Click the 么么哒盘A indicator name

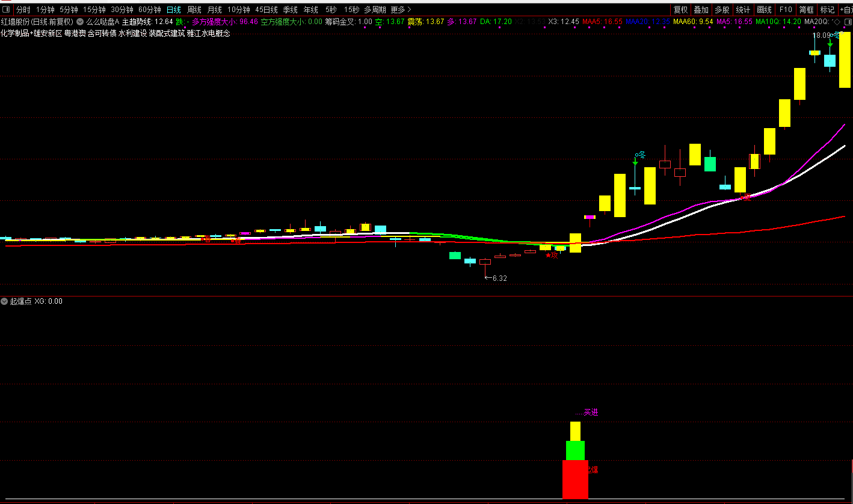(103, 22)
